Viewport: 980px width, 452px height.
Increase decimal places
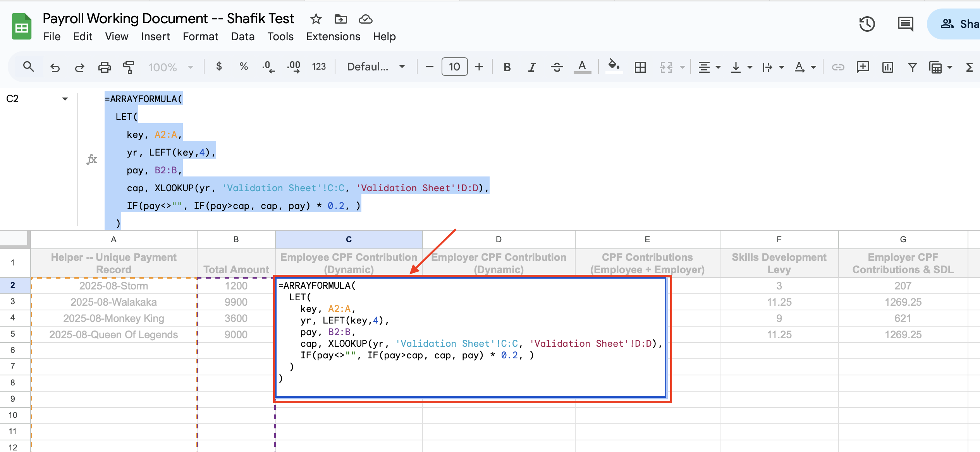point(294,67)
